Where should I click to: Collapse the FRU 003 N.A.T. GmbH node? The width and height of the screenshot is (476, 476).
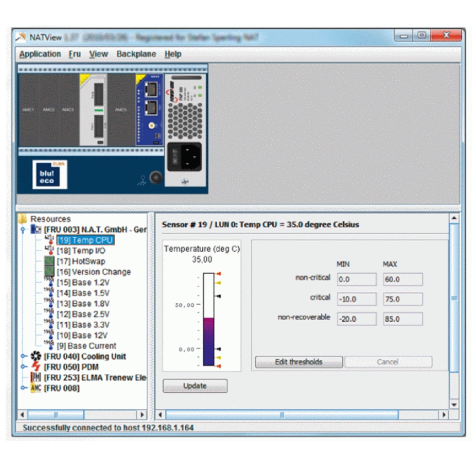coord(23,230)
